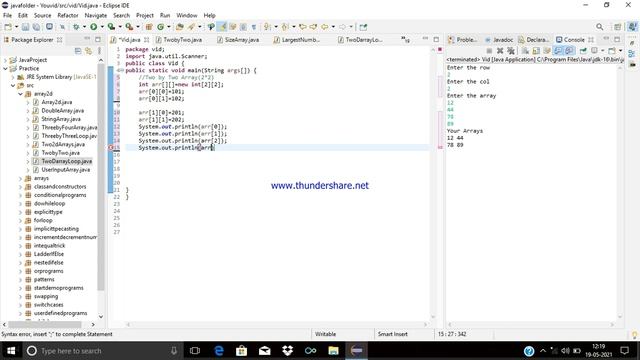
Task: Click the New Java Class icon
Action: coord(160,27)
